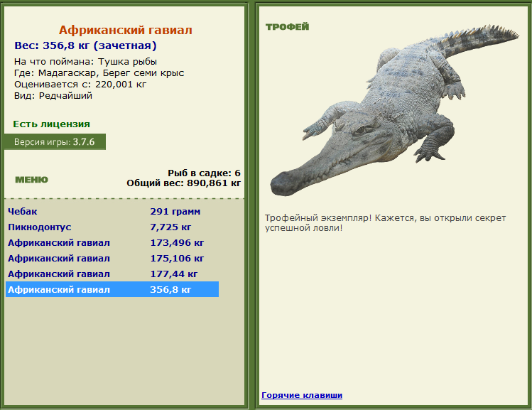Select Африканский гавиал 177,44 кг row
The width and height of the screenshot is (532, 410).
(x=112, y=274)
